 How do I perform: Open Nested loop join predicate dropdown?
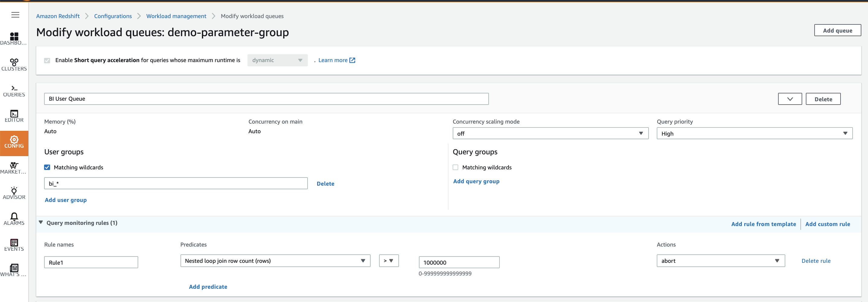click(275, 261)
